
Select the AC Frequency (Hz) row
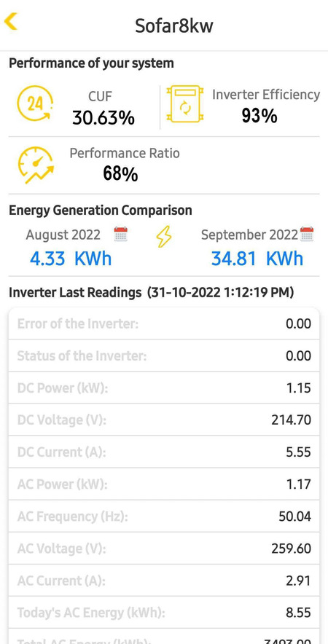click(x=163, y=517)
